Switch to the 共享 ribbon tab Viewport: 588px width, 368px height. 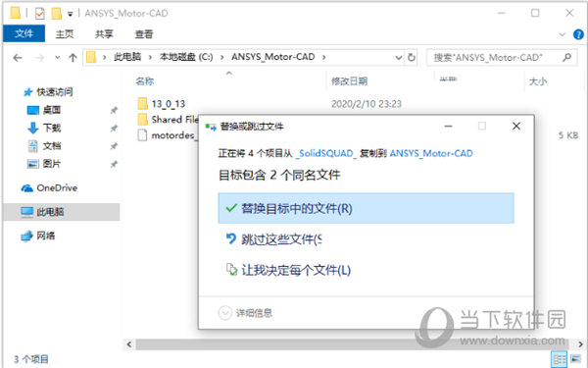(x=104, y=34)
